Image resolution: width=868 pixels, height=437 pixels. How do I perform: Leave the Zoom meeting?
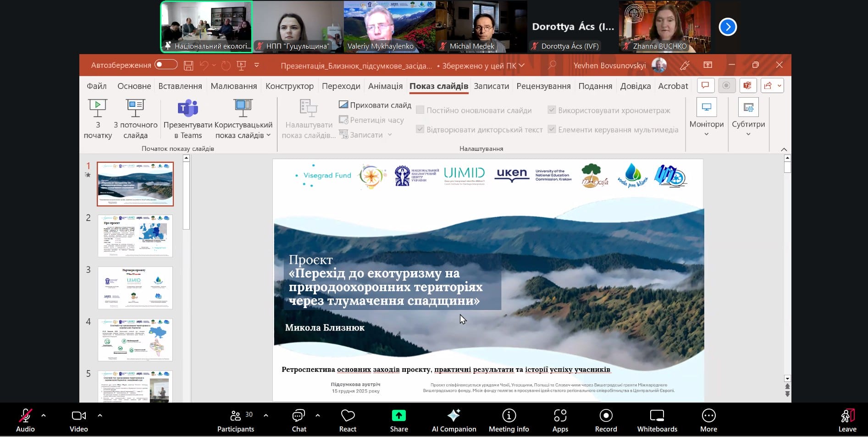pyautogui.click(x=847, y=420)
